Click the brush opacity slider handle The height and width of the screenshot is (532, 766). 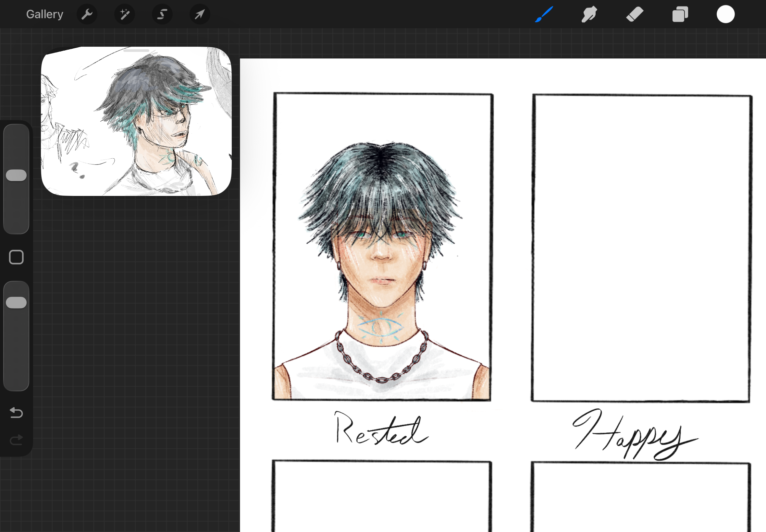point(16,302)
